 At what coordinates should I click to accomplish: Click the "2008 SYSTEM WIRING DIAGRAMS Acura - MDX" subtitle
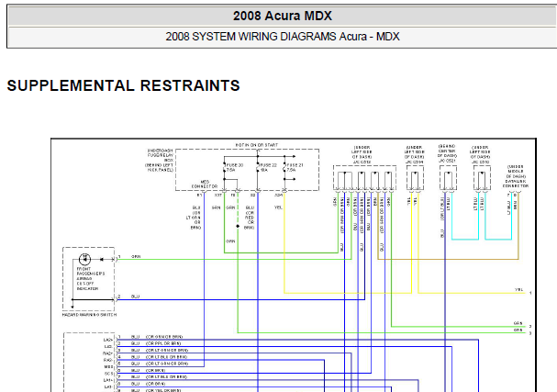tap(283, 37)
